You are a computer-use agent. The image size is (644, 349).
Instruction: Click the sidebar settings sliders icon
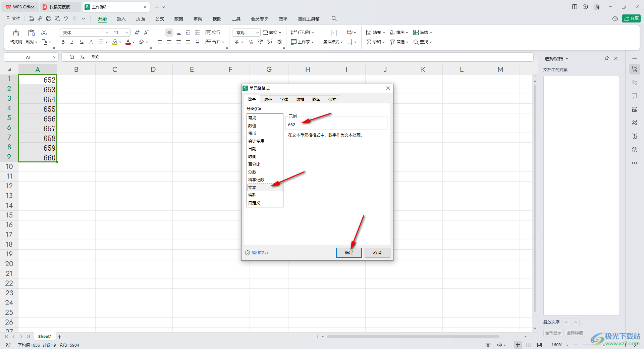635,83
